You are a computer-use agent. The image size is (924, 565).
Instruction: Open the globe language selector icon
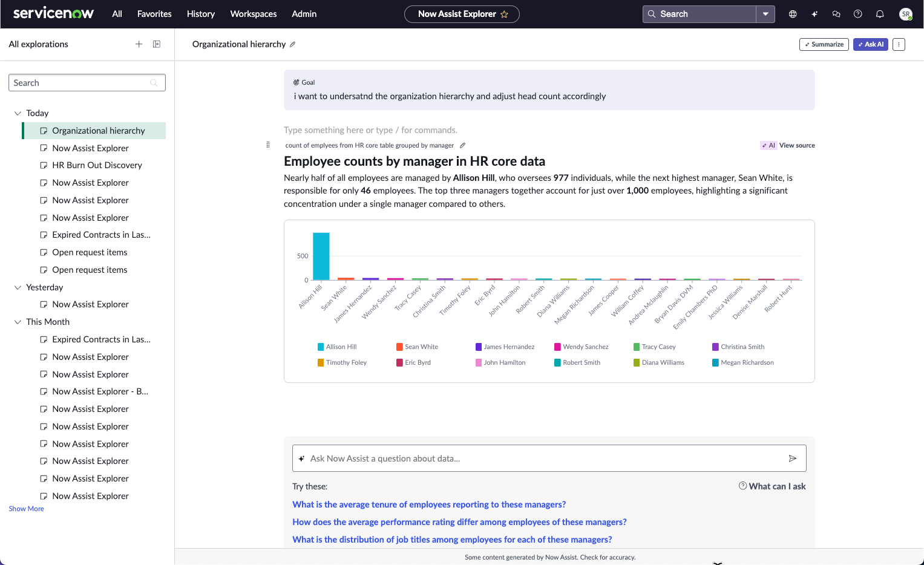pyautogui.click(x=793, y=14)
